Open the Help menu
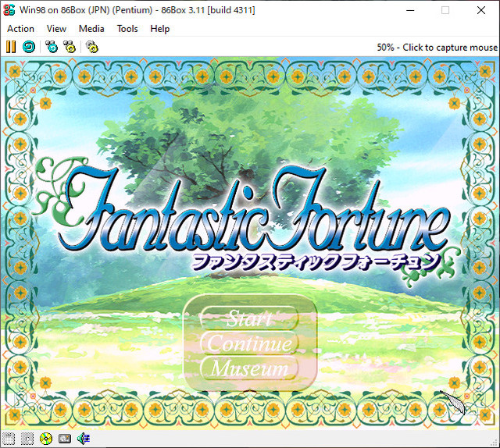Viewport: 500px width, 448px height. tap(159, 29)
